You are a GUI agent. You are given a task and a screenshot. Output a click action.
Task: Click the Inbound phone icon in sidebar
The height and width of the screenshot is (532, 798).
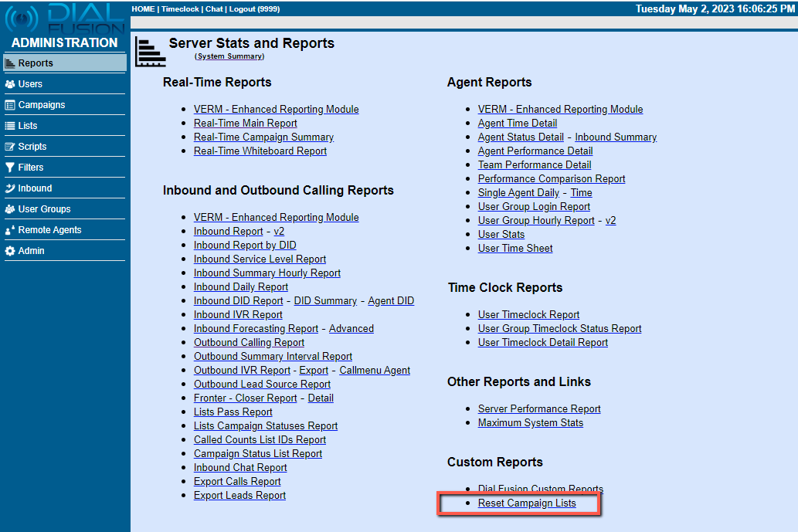click(10, 188)
